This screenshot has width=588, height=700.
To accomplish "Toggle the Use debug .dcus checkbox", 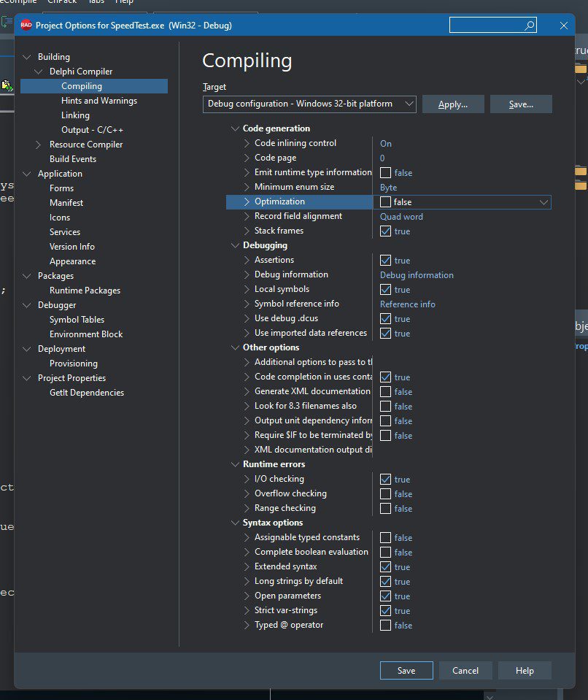I will click(x=385, y=319).
